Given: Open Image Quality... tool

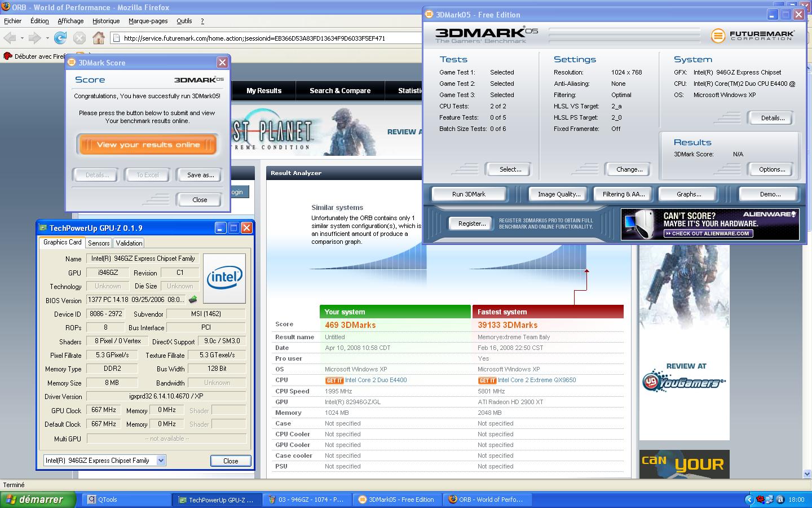Looking at the screenshot, I should 559,194.
